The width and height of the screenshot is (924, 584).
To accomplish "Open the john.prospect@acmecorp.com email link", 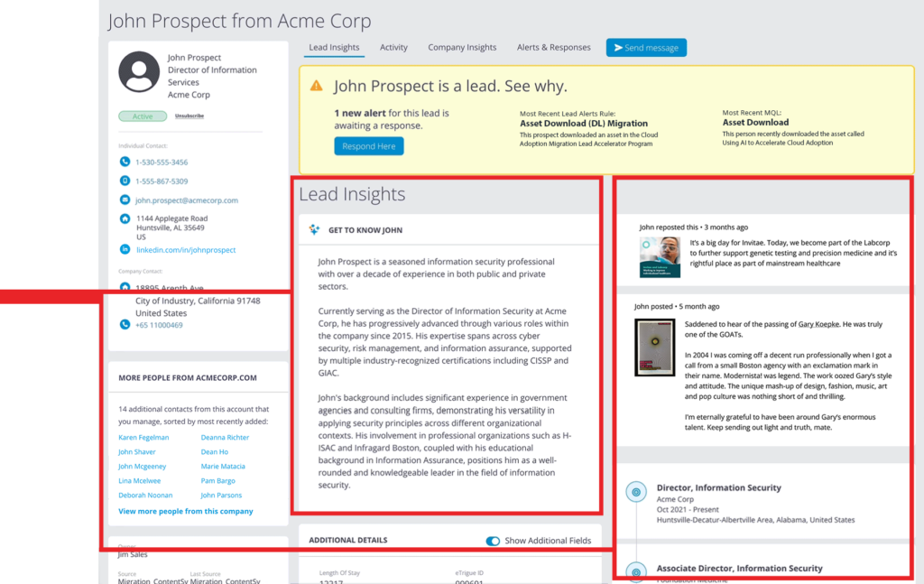I will 187,200.
